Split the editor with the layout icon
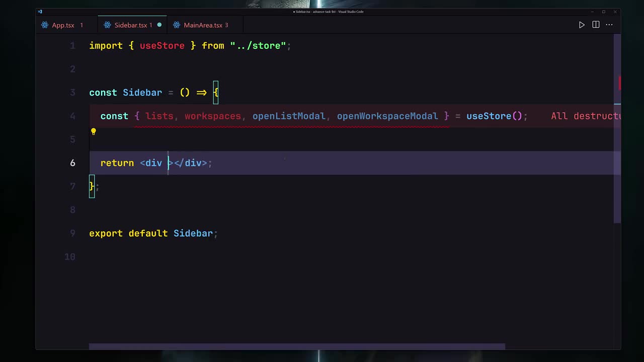This screenshot has height=362, width=644. pyautogui.click(x=596, y=25)
